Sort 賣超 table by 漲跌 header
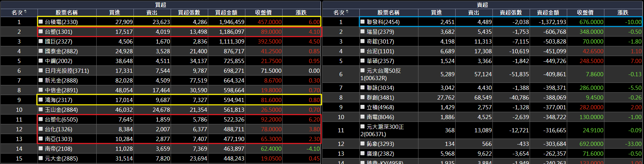The image size is (644, 164). click(x=623, y=13)
